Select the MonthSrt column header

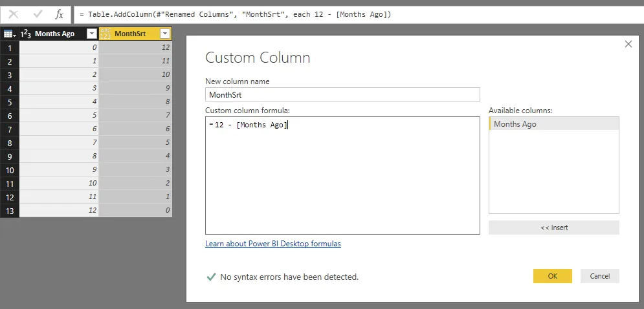[134, 34]
